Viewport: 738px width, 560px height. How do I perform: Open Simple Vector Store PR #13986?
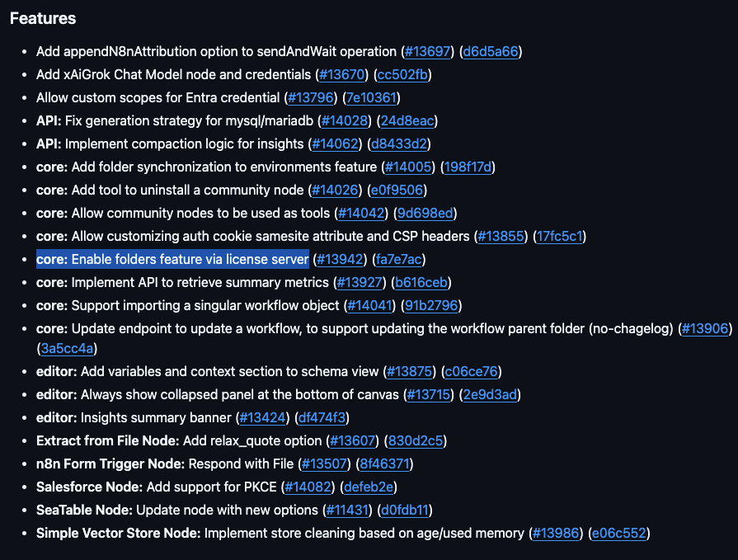click(x=557, y=534)
